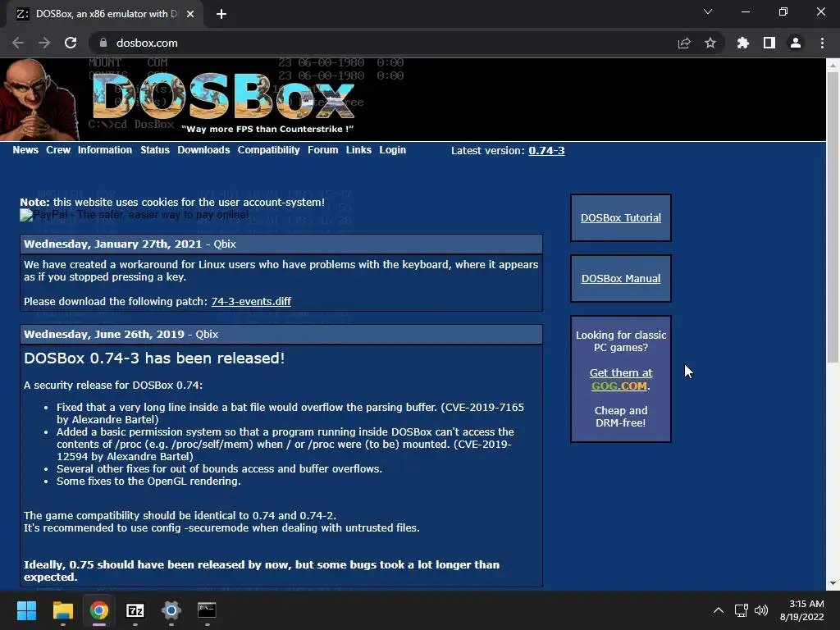This screenshot has height=630, width=840.
Task: Open the News menu item
Action: pyautogui.click(x=25, y=150)
